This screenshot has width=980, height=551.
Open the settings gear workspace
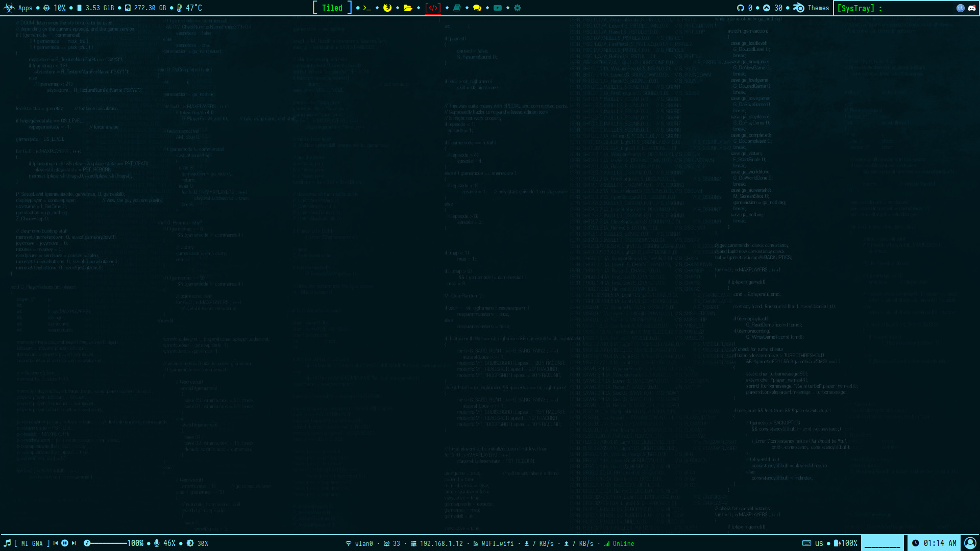coord(518,8)
